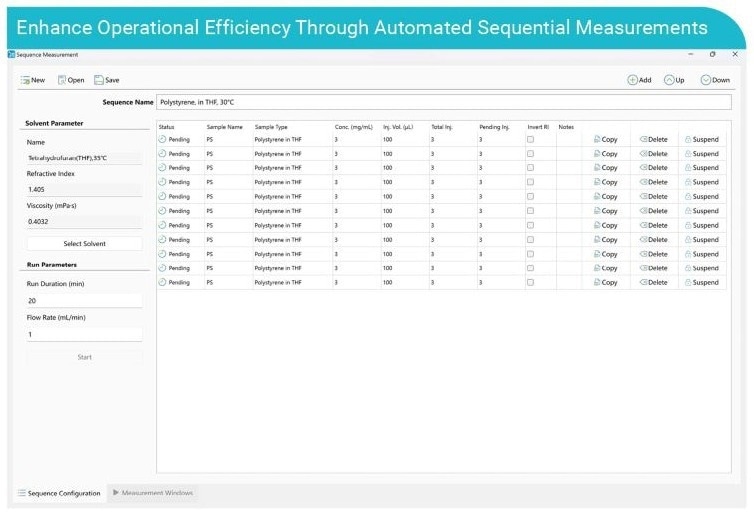The image size is (754, 514).
Task: Focus the Flow Rate input field
Action: [84, 334]
